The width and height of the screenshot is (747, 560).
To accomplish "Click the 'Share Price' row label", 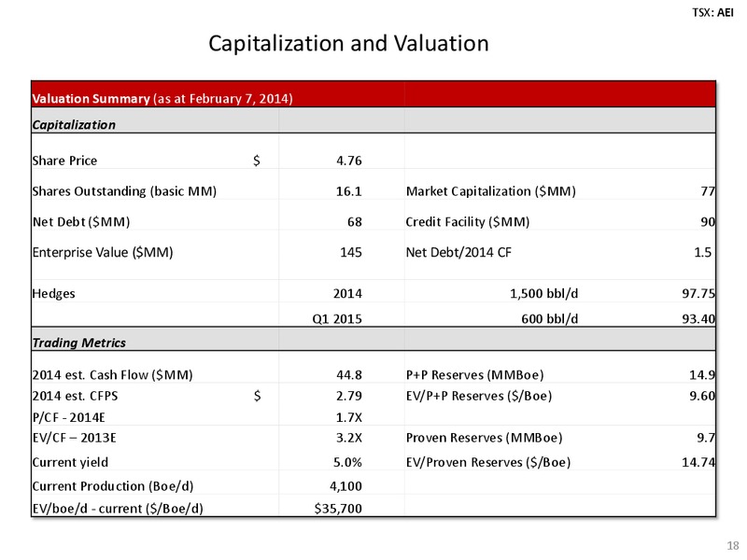I will click(x=64, y=161).
